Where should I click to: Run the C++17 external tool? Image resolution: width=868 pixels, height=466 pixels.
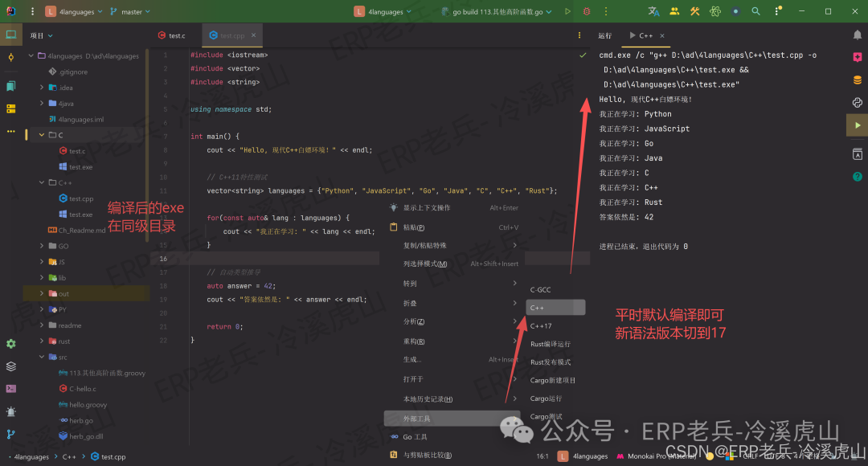555,326
